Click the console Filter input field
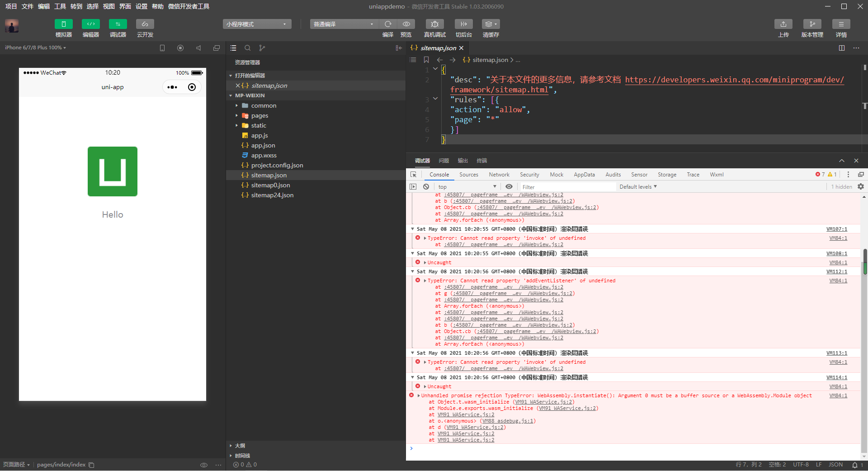This screenshot has width=868, height=471. click(x=567, y=187)
